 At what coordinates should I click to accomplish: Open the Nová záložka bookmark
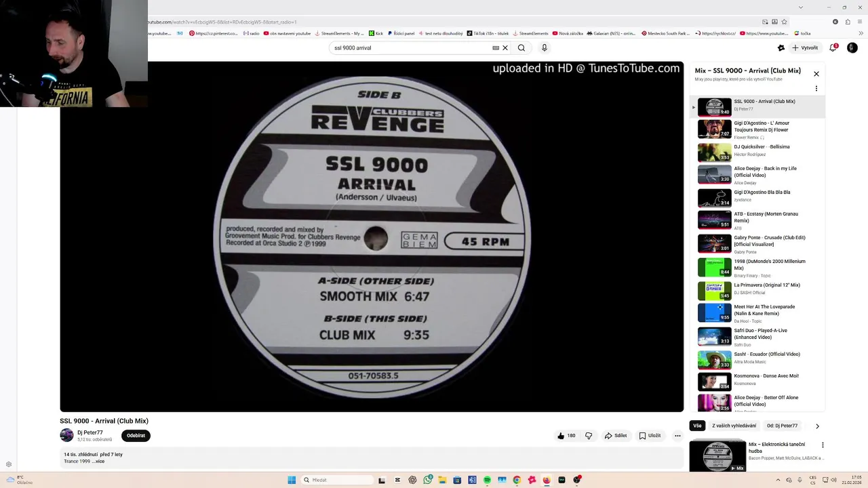click(567, 33)
